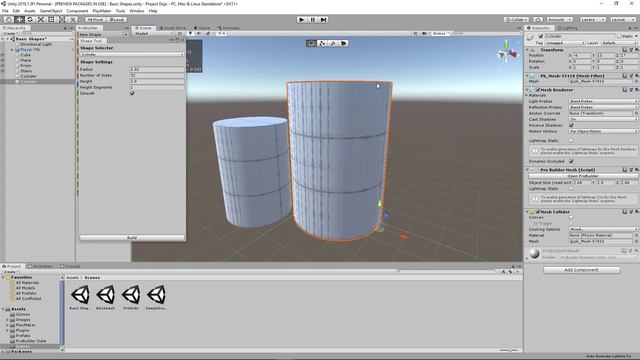
Task: Click the Build button in Shape Tool
Action: point(132,237)
